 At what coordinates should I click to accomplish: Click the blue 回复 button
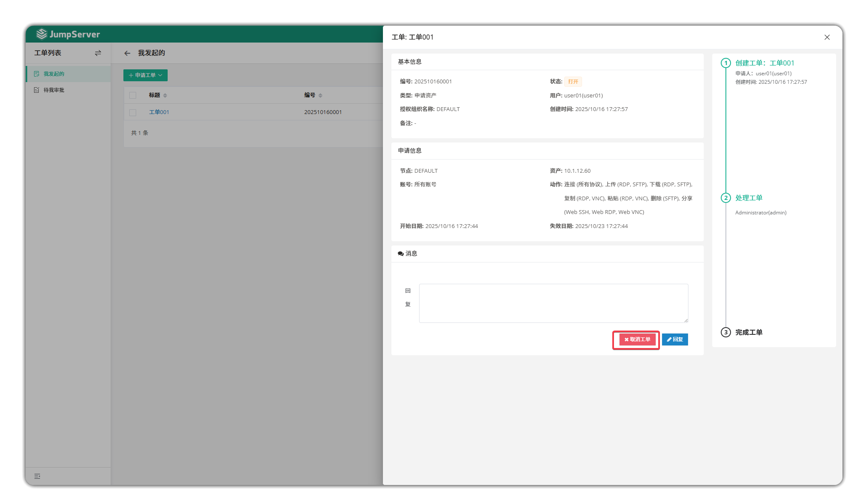(675, 339)
